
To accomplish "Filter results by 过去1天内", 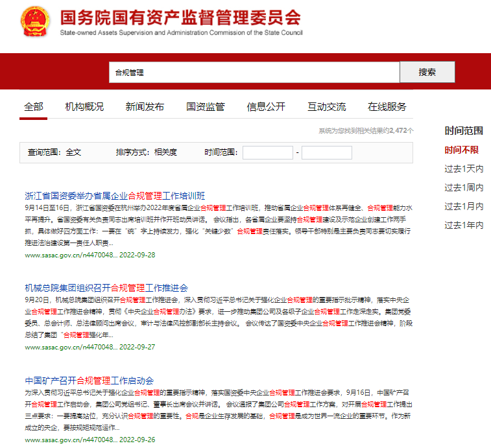I will coord(463,169).
